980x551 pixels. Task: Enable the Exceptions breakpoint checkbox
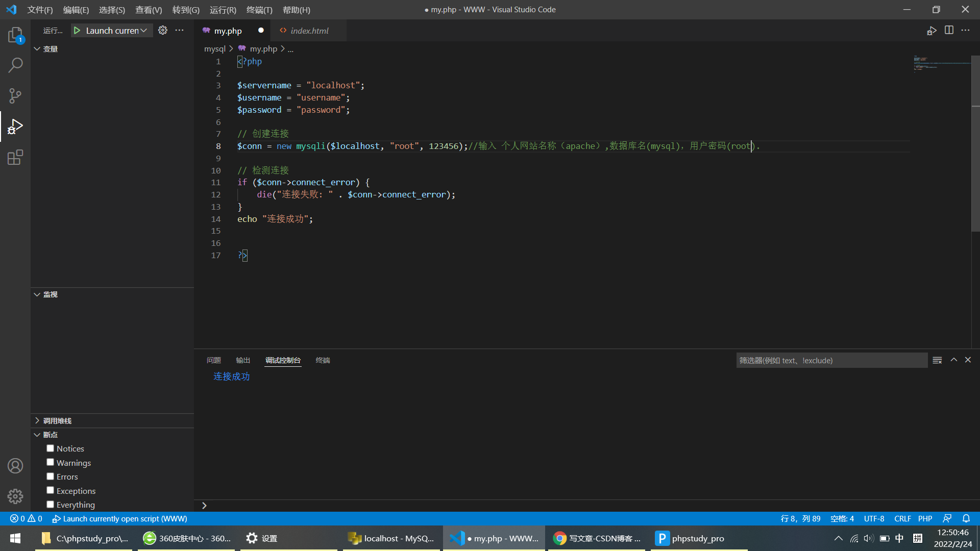pos(50,490)
